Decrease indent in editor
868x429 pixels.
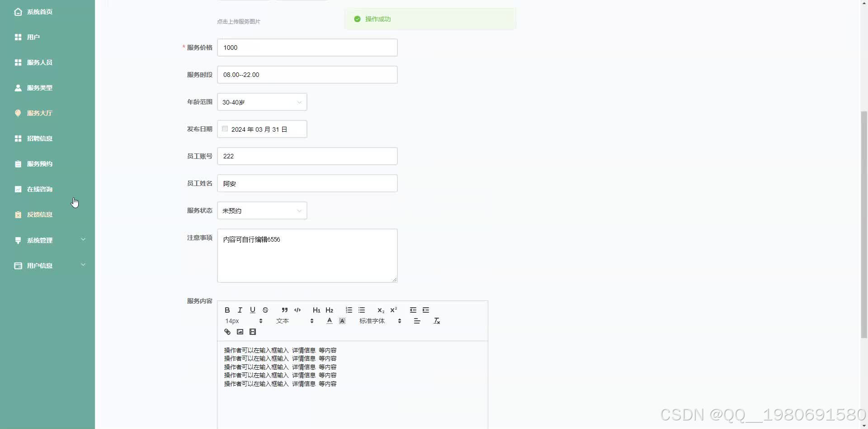pos(413,310)
